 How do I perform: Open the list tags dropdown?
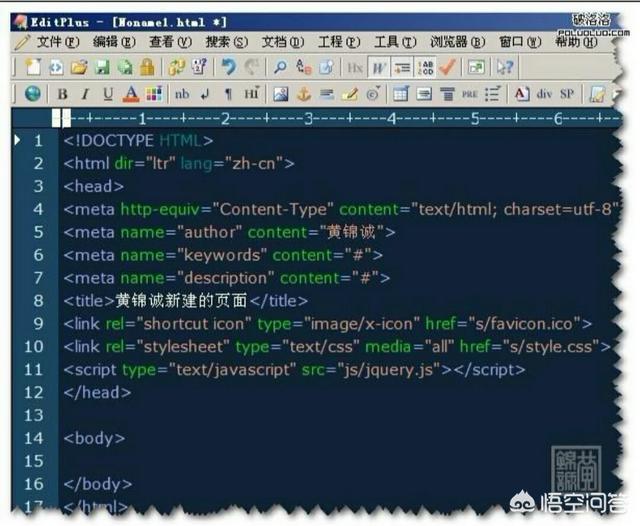point(492,94)
